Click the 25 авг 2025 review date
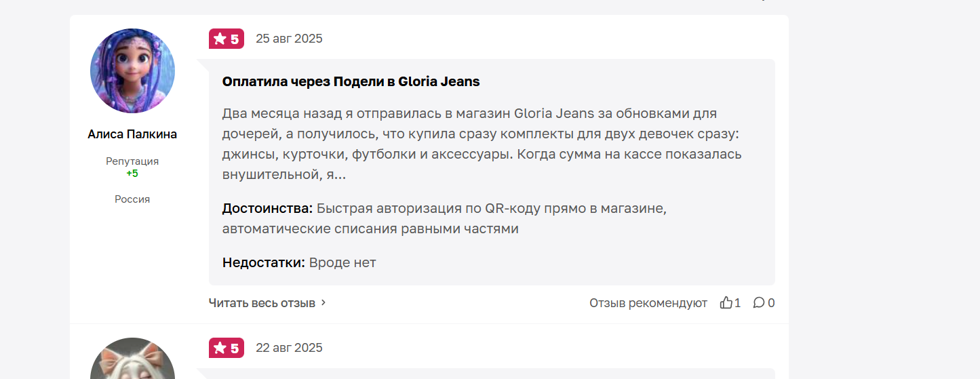Screen dimensions: 980x379 coord(289,39)
